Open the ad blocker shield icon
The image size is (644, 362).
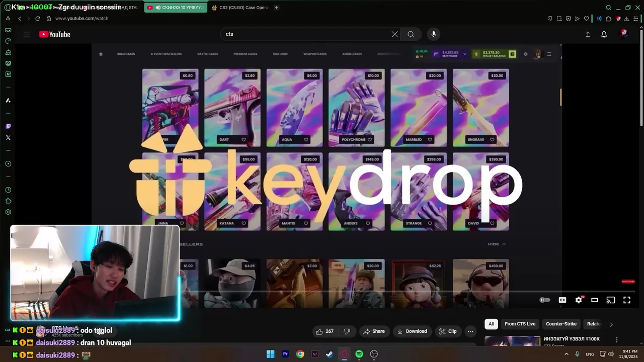tap(568, 19)
